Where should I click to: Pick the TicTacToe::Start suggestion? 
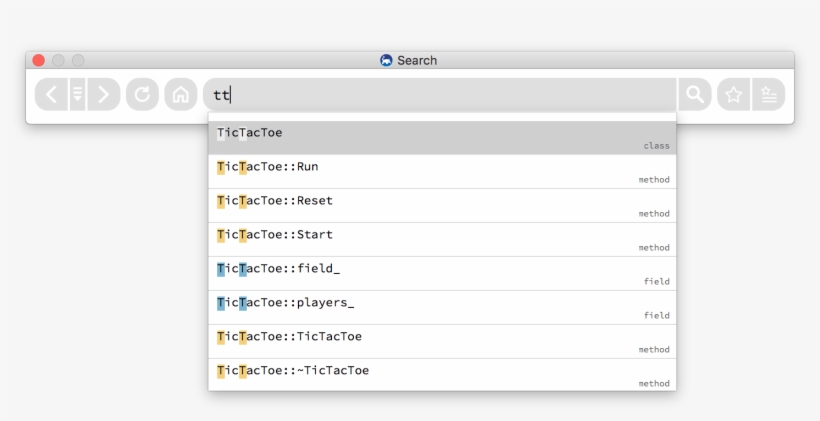tap(442, 240)
